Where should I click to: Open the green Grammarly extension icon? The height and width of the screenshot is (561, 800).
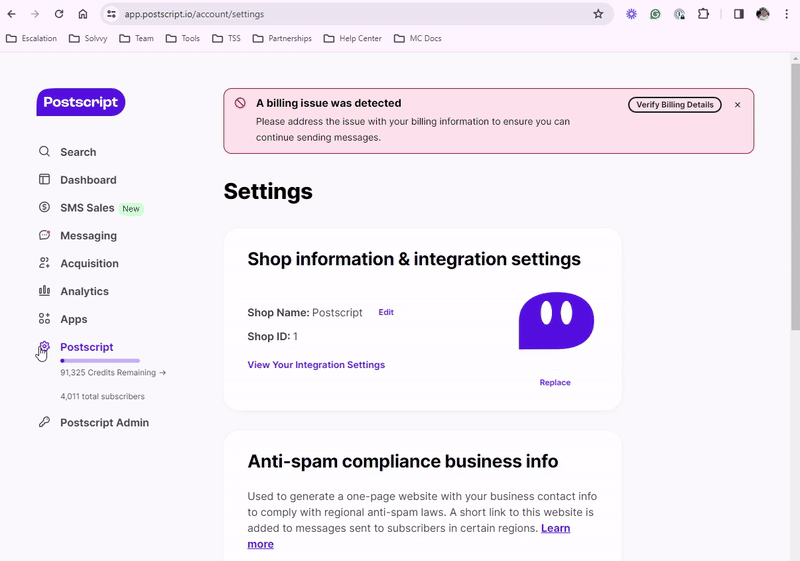[655, 14]
